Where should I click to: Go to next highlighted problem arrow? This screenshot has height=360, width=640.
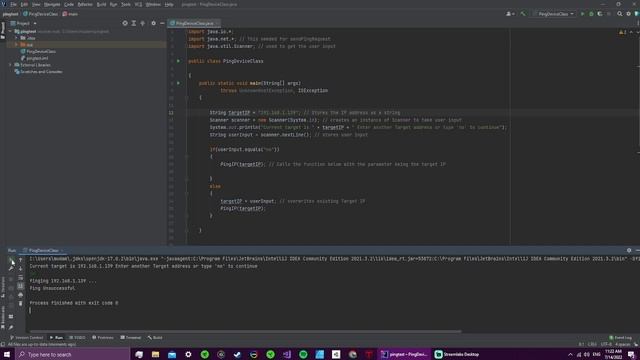(x=637, y=32)
